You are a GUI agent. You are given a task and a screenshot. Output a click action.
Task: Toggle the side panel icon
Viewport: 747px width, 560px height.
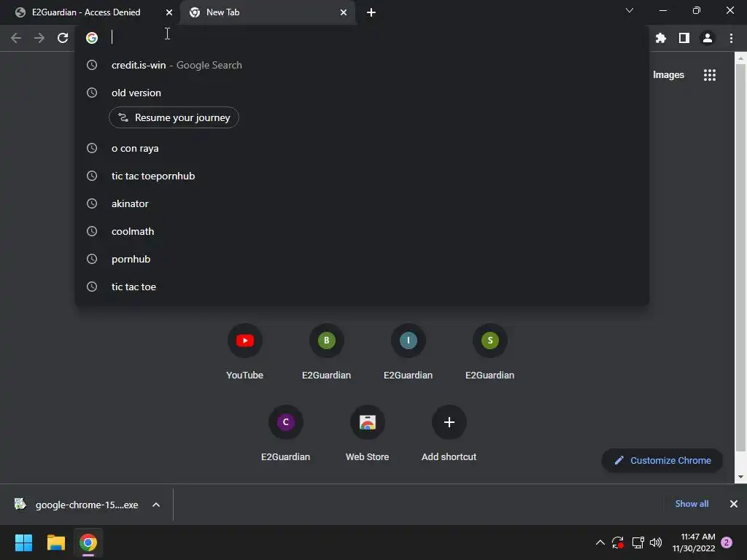684,38
